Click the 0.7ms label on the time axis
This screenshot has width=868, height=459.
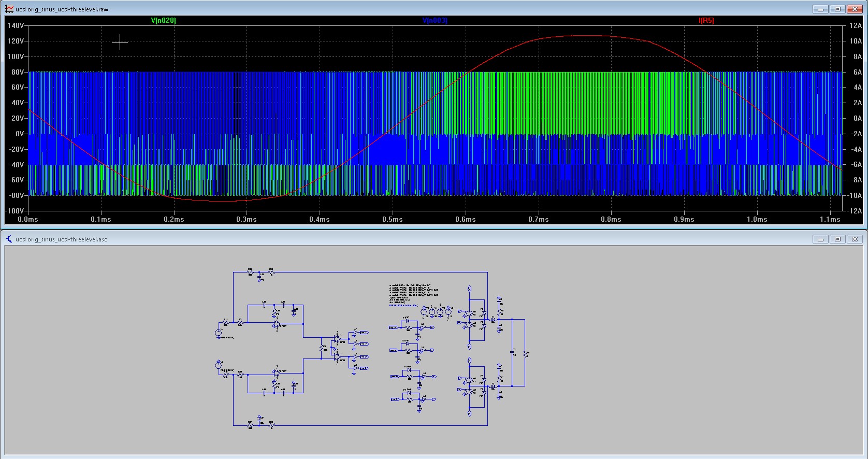coord(539,219)
